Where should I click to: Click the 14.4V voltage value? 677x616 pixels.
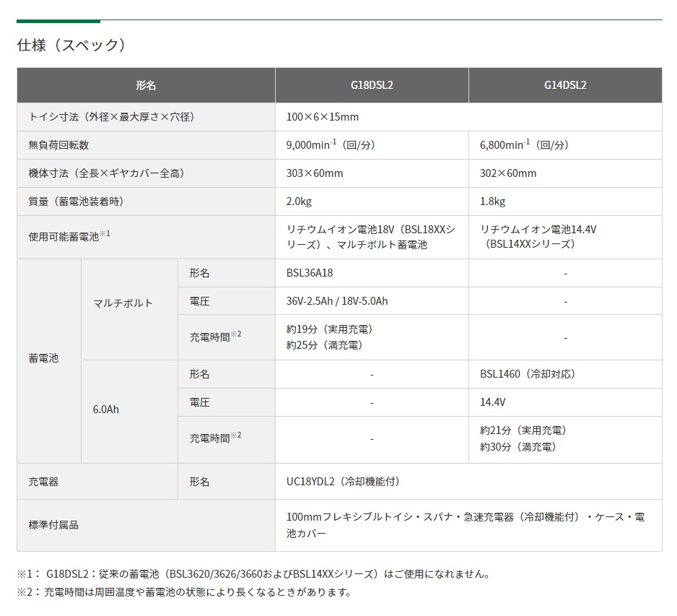pos(493,402)
